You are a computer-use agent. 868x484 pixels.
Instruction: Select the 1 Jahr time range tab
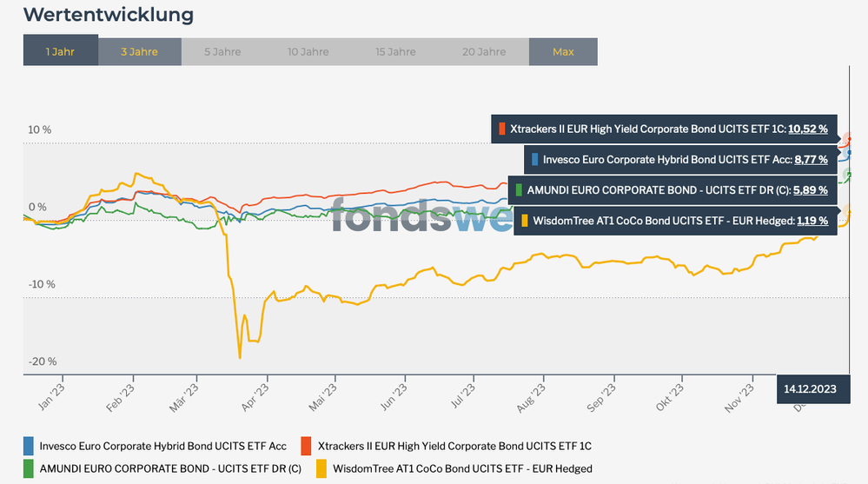(x=61, y=52)
